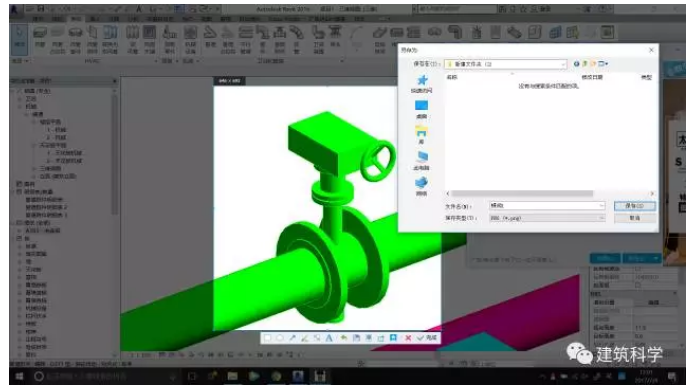Pick rectangle tool in screenshot toolbar
The width and height of the screenshot is (693, 387).
pos(267,338)
